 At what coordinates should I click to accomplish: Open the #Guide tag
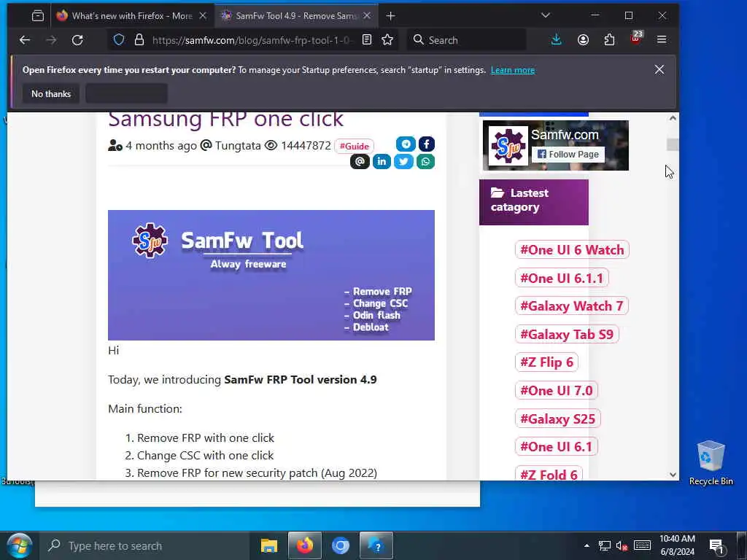click(x=354, y=146)
